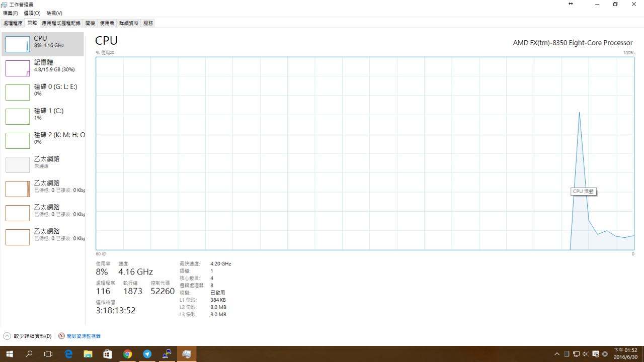Image resolution: width=644 pixels, height=362 pixels.
Task: Open Google Chrome from the taskbar
Action: click(127, 354)
